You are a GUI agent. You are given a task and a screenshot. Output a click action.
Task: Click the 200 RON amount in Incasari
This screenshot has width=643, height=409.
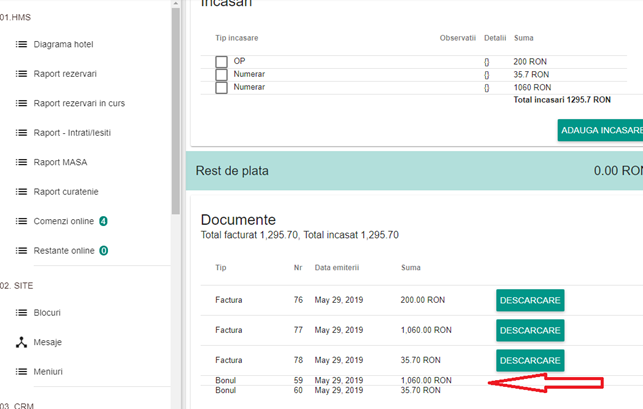click(x=530, y=62)
